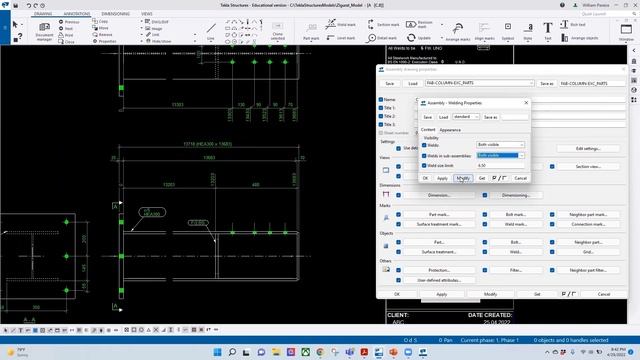Toggle the Weld size limit checkbox
Viewport: 640px width, 360px height.
click(424, 165)
